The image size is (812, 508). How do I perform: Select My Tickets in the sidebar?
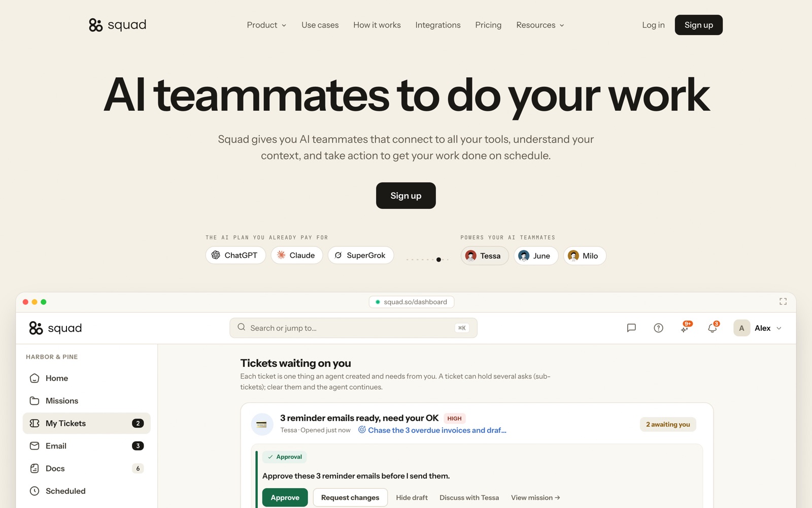(x=87, y=423)
